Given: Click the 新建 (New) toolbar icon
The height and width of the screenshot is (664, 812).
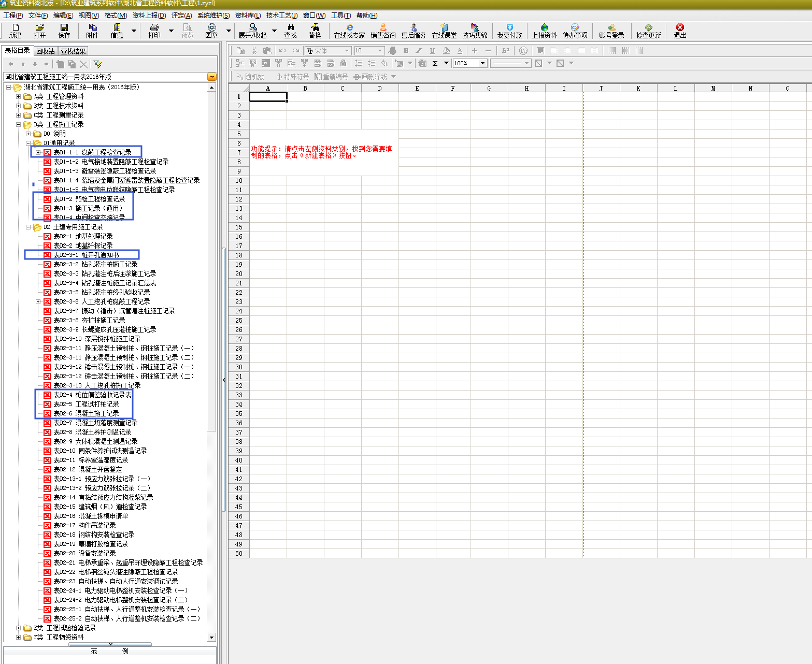Looking at the screenshot, I should tap(16, 31).
